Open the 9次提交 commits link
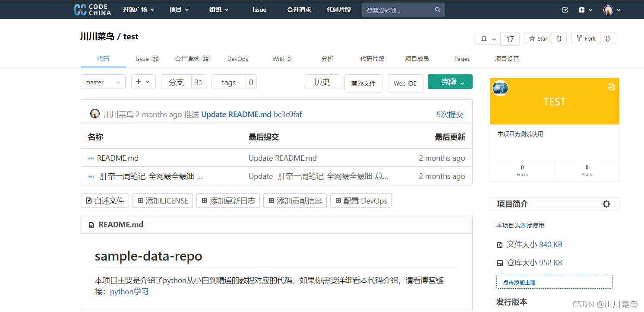The height and width of the screenshot is (312, 644). [450, 115]
